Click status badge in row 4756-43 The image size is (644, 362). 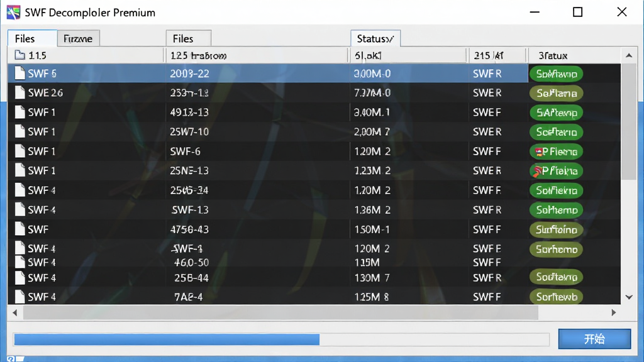pyautogui.click(x=556, y=229)
